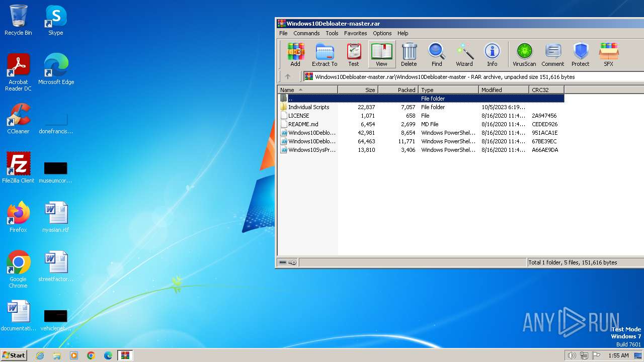
Task: Sort by the Modified column header
Action: pos(504,90)
